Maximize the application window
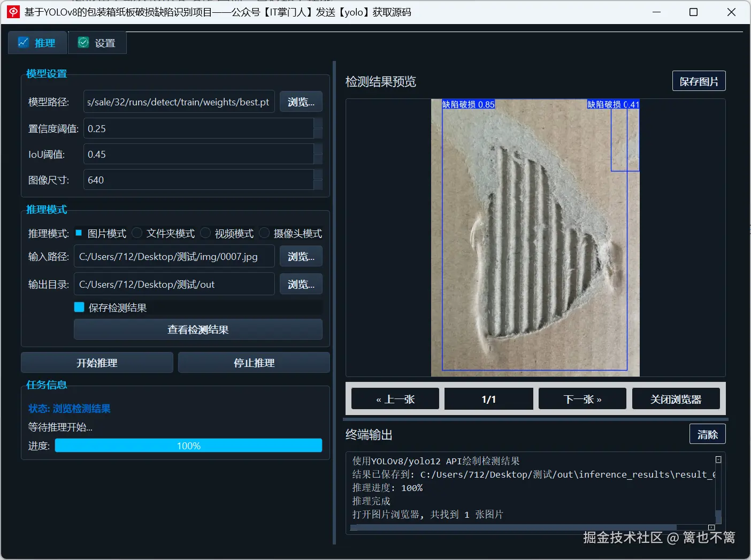Screen dimensions: 751x560 click(693, 12)
